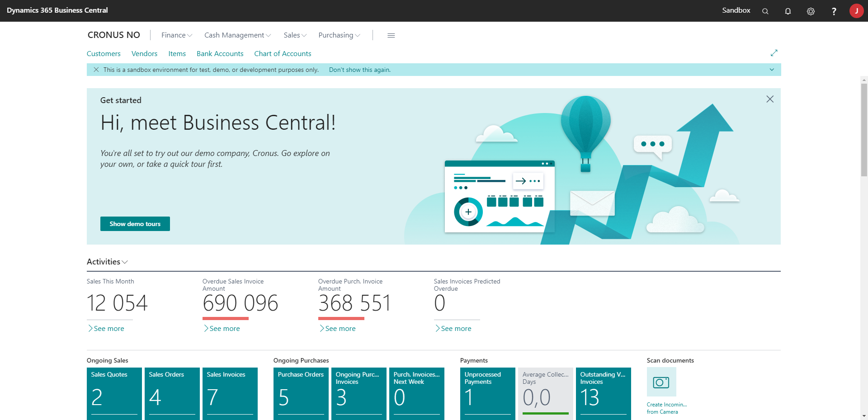The height and width of the screenshot is (420, 868).
Task: Open the notifications bell
Action: point(788,11)
